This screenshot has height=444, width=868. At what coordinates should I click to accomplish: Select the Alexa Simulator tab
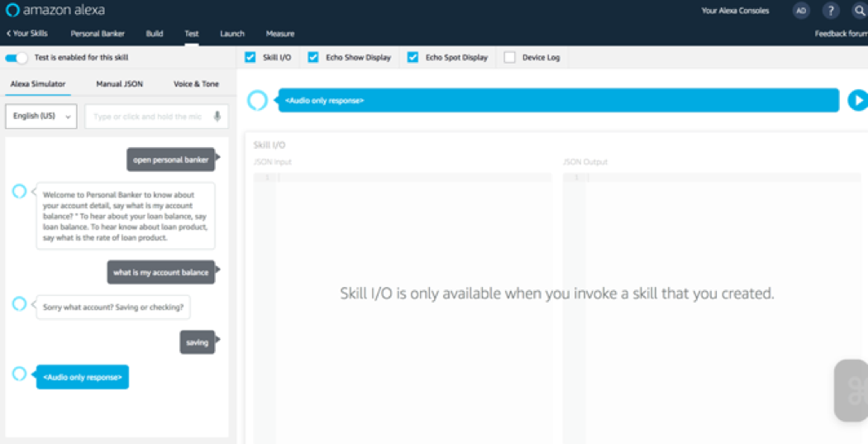(38, 84)
